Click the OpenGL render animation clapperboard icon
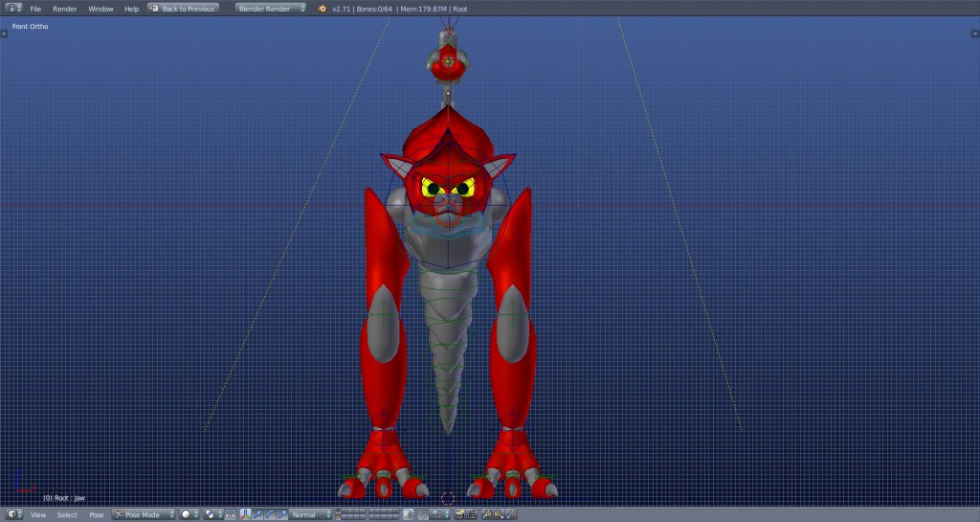This screenshot has height=522, width=980. 472,514
